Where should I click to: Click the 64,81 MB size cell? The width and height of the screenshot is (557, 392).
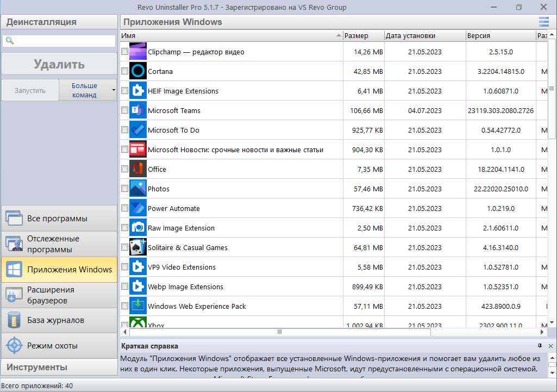(368, 247)
